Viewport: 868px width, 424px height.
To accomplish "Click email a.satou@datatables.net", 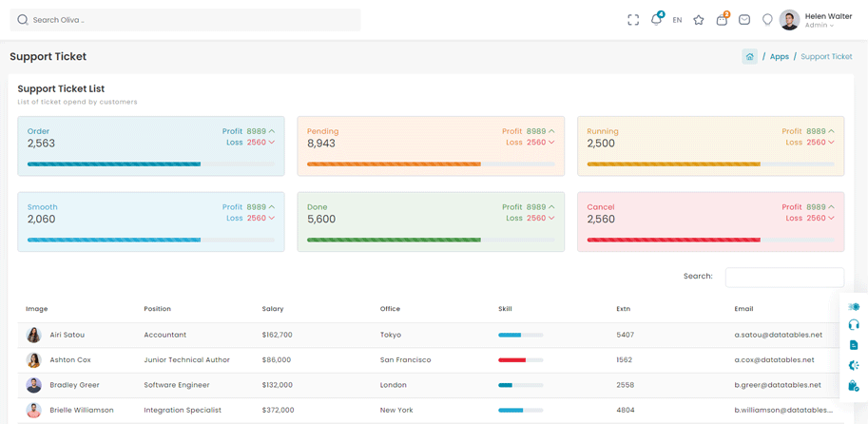I will click(x=774, y=335).
